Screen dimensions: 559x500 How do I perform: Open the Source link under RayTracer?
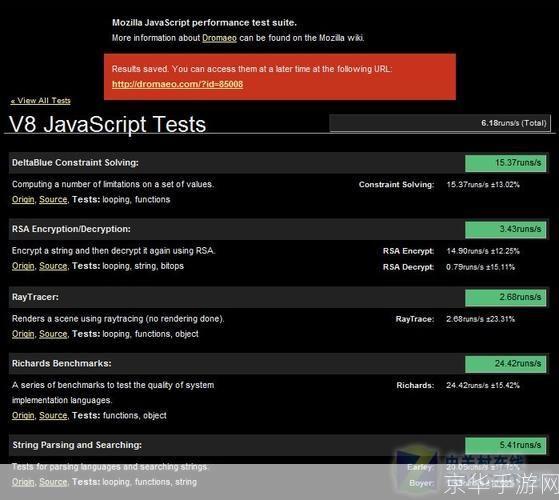click(x=53, y=334)
